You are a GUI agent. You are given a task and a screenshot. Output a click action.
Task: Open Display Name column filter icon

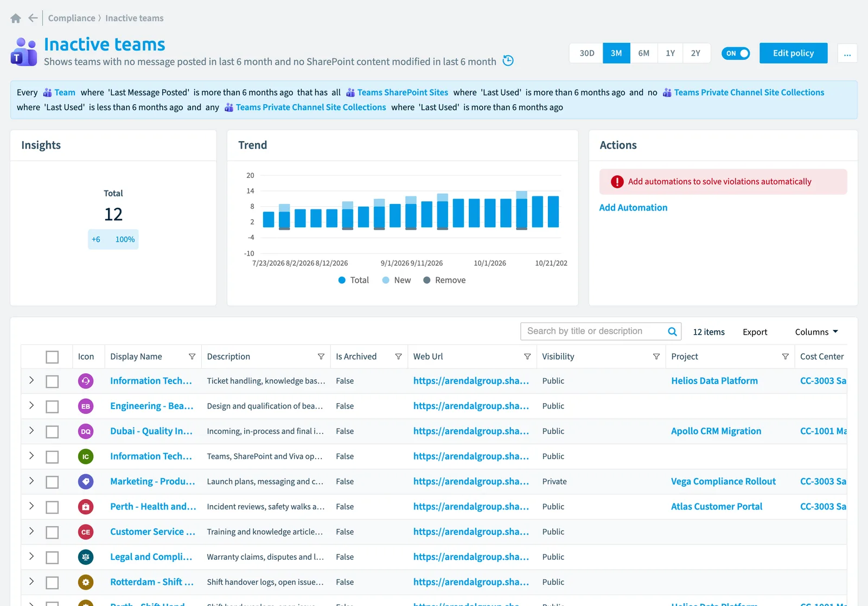click(192, 356)
